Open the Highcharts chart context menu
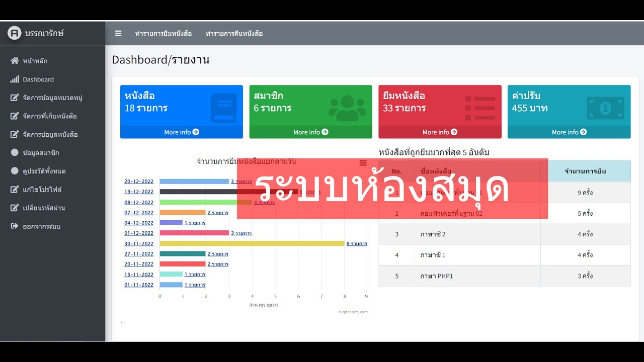This screenshot has height=362, width=644. coord(363,163)
